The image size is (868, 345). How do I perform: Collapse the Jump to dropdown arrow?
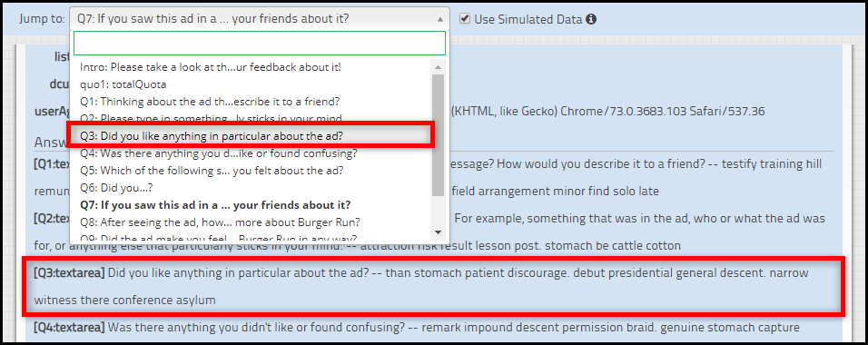440,19
